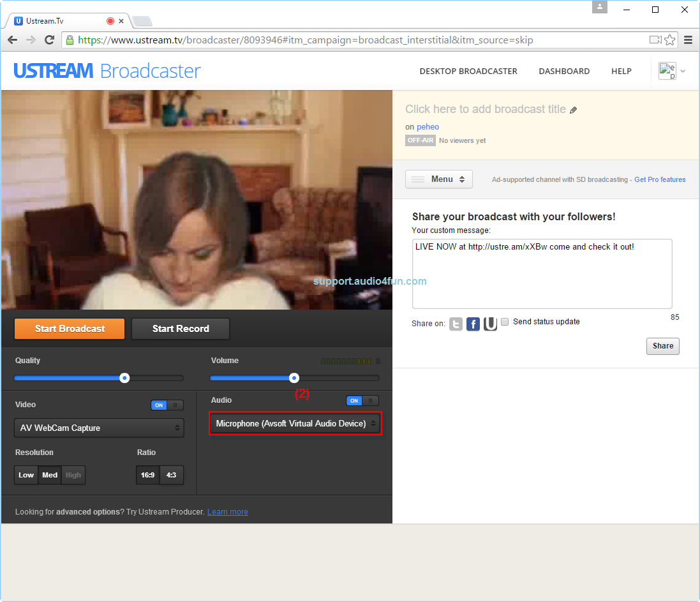This screenshot has height=602, width=700.
Task: Click the USTREAM Broadcaster logo
Action: [107, 71]
